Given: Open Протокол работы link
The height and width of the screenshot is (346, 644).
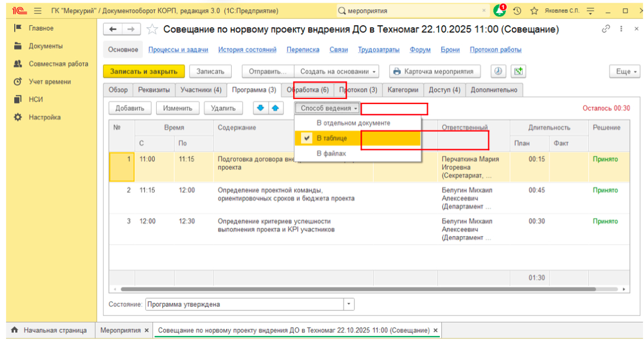Looking at the screenshot, I should 496,50.
